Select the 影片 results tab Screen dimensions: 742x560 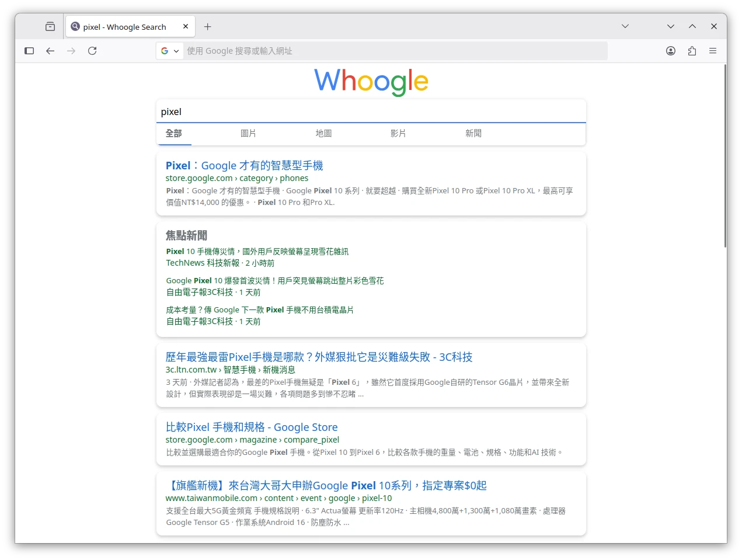click(x=398, y=134)
